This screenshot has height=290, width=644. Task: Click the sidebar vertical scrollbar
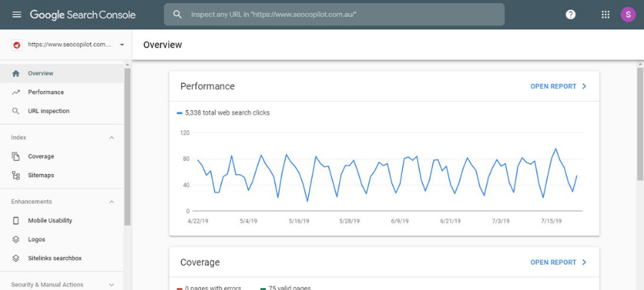click(127, 146)
